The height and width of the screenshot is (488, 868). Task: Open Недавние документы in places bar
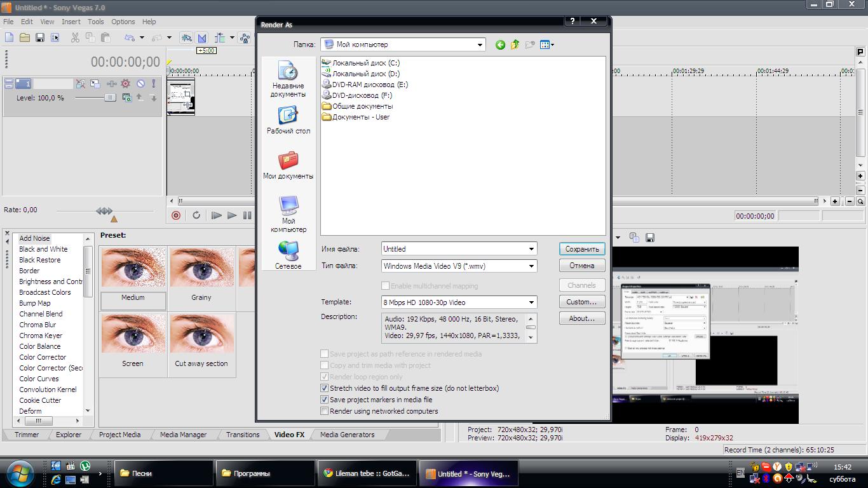click(288, 79)
